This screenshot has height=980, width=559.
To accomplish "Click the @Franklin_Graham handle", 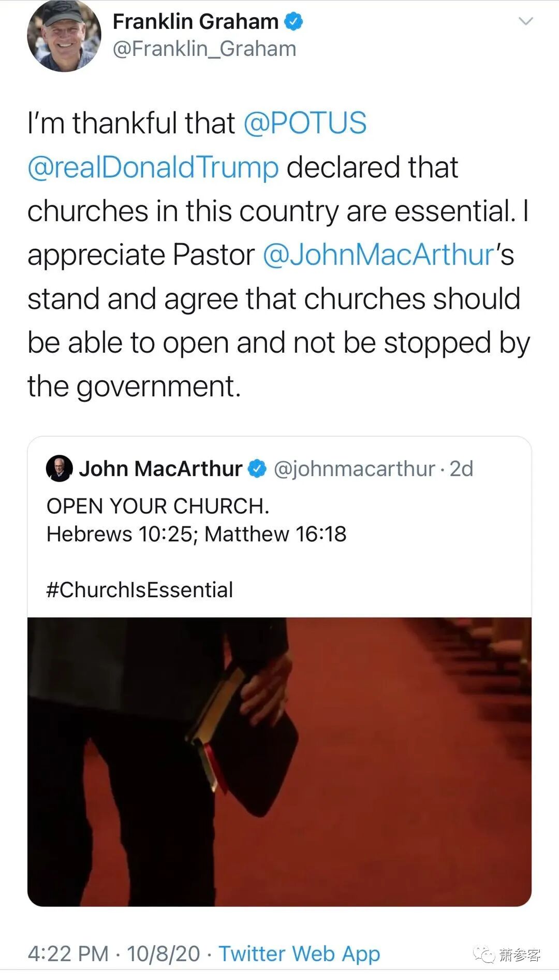I will (x=204, y=49).
